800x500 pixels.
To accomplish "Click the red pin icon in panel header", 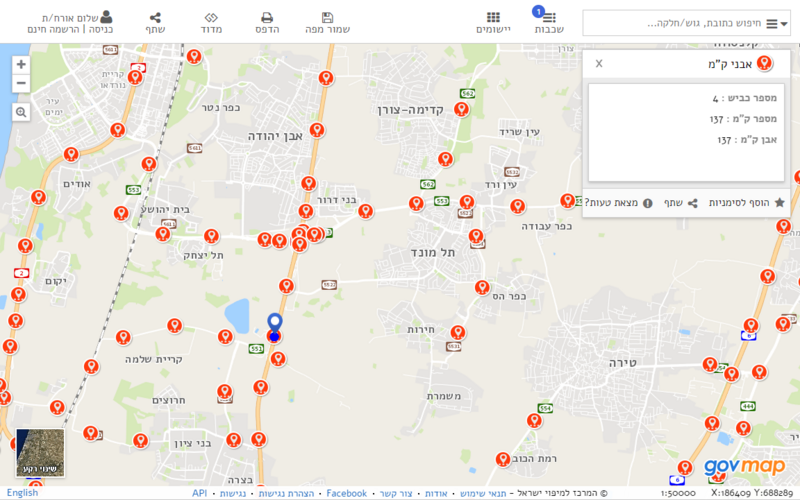I will 764,63.
